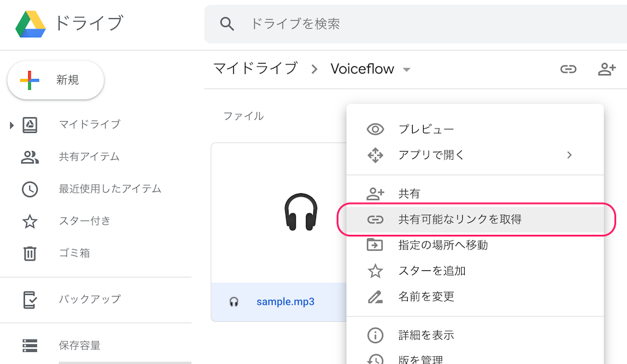Click the スター付き star icon
The width and height of the screenshot is (627, 364).
(30, 221)
